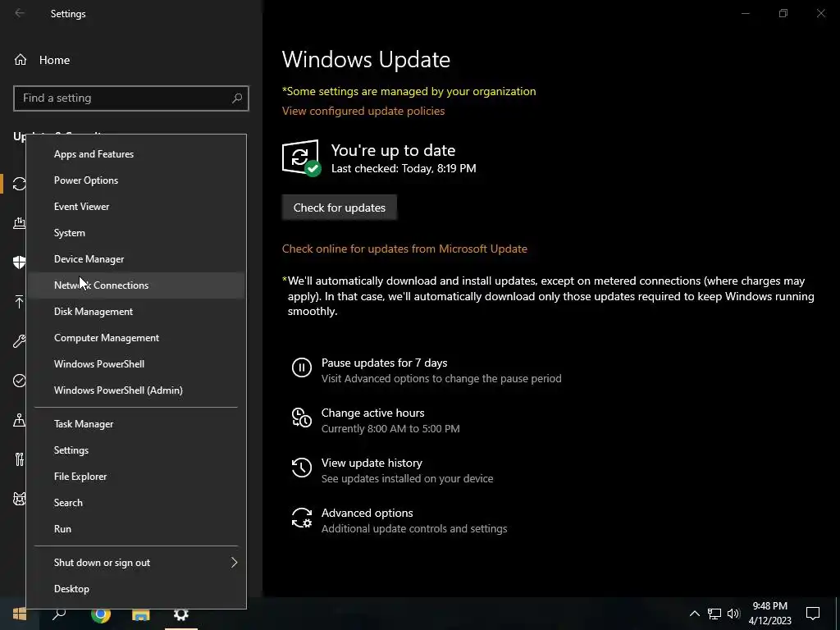Open Event Viewer from the menu
The width and height of the screenshot is (840, 630).
tap(136, 206)
